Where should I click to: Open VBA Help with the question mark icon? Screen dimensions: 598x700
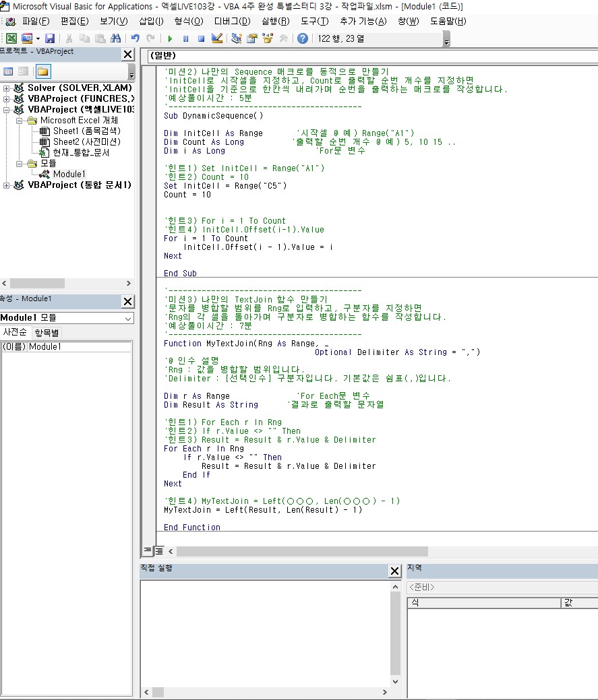pos(302,39)
